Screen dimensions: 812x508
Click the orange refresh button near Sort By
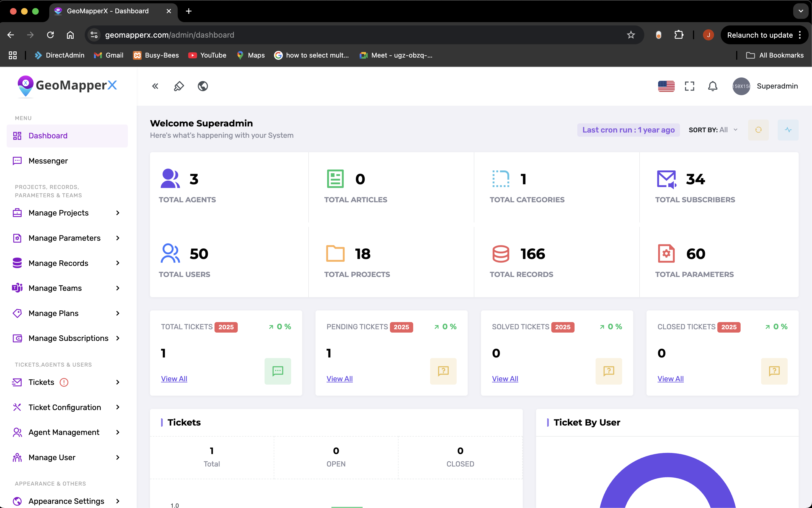click(758, 130)
